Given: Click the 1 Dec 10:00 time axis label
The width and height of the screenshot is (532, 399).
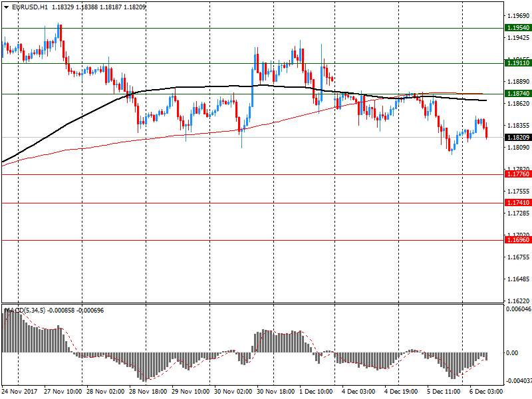Looking at the screenshot, I should tap(316, 392).
